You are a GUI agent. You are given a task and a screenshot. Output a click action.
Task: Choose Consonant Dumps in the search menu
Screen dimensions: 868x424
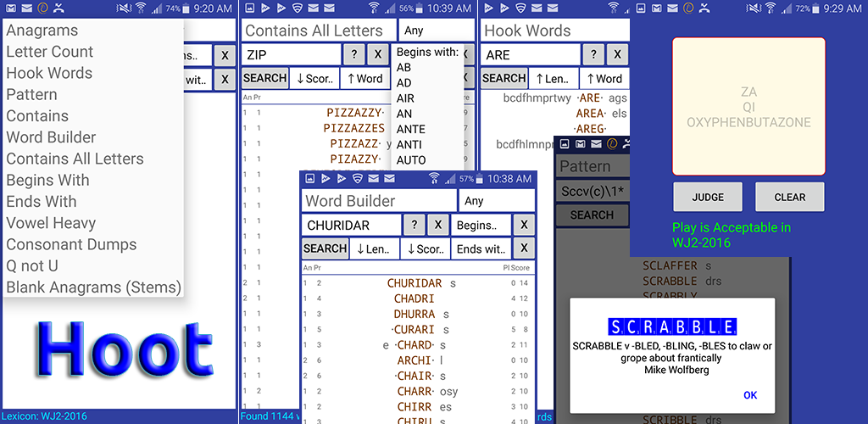pyautogui.click(x=71, y=245)
